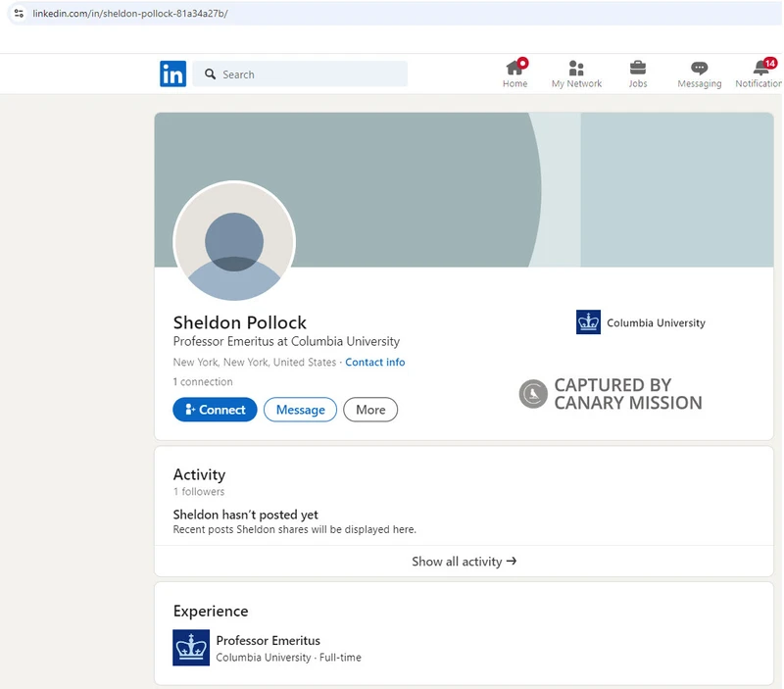Open the Contact info link
This screenshot has width=784, height=689.
pyautogui.click(x=375, y=362)
